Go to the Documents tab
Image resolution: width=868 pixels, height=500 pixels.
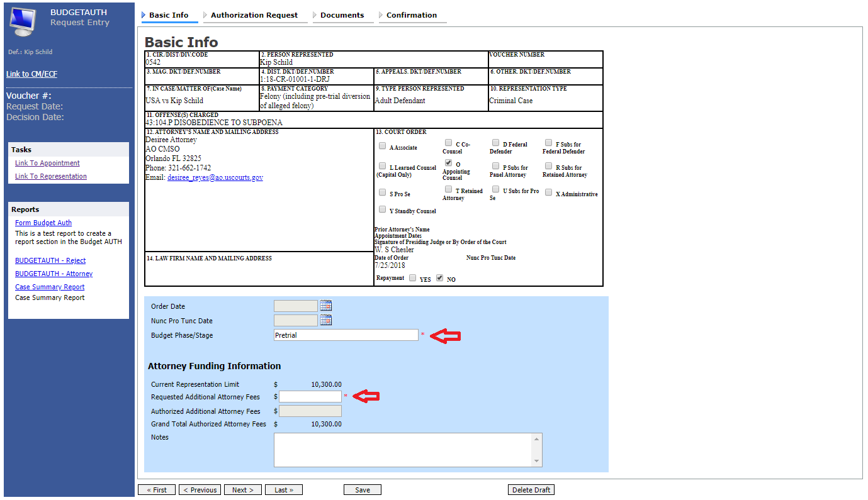(x=342, y=15)
